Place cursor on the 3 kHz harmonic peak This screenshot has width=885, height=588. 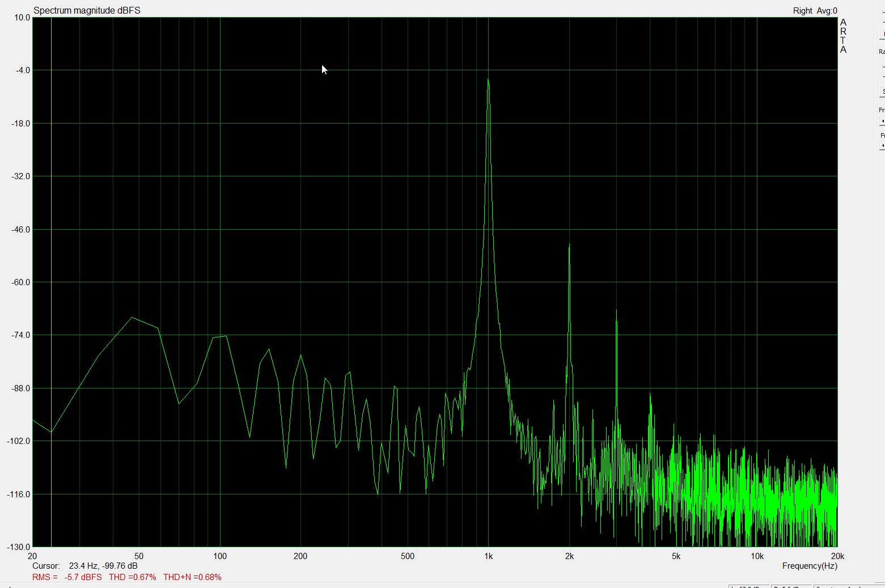click(616, 311)
